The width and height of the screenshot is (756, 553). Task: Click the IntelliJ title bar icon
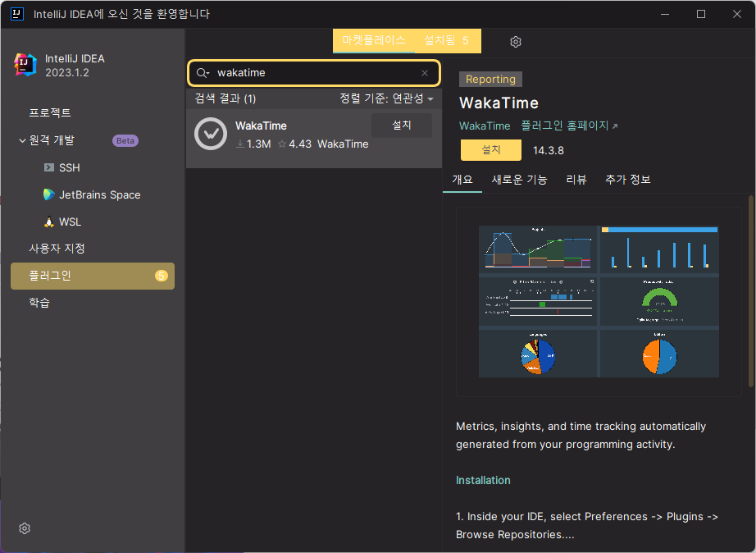click(x=17, y=14)
